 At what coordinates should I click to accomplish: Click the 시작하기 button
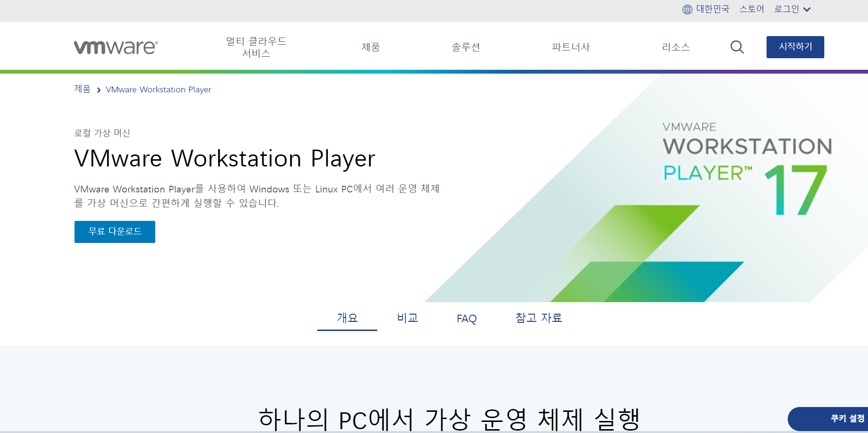pos(795,47)
